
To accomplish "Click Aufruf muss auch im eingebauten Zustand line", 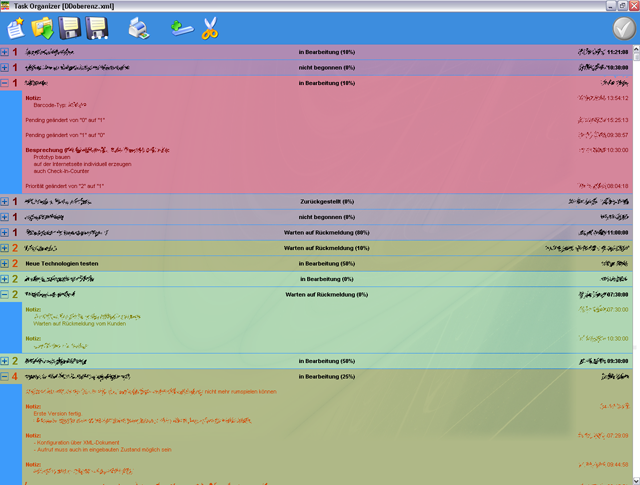I will point(102,450).
